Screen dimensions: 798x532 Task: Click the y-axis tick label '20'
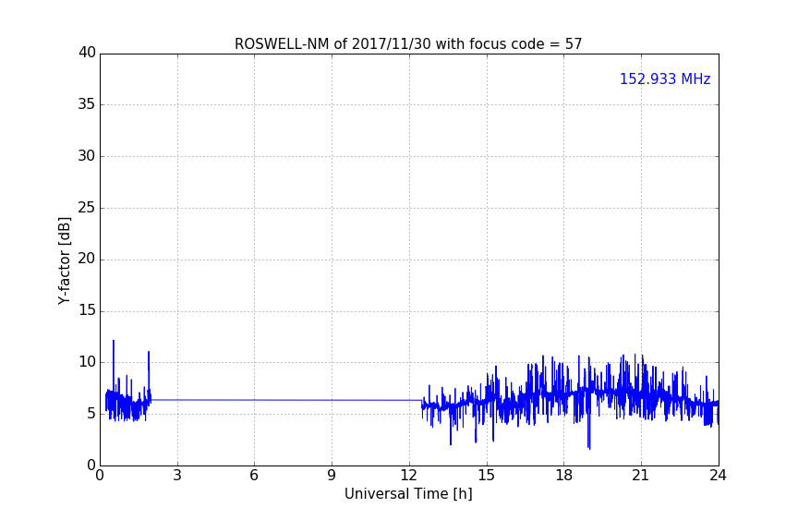87,259
